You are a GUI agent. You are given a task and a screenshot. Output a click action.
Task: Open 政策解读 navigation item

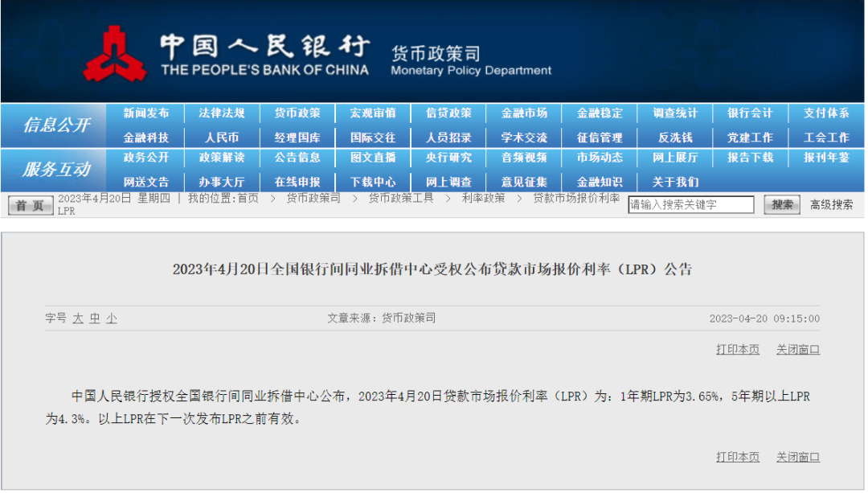point(222,158)
